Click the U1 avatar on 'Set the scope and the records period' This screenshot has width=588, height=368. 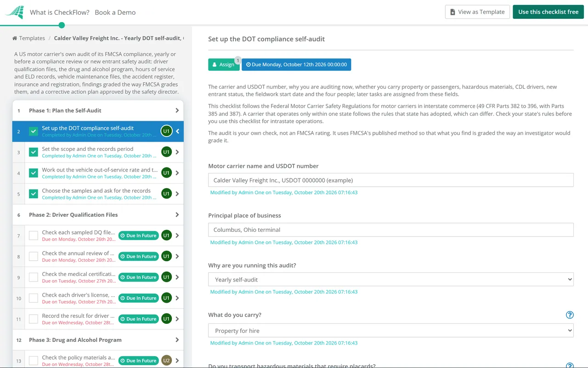(166, 152)
